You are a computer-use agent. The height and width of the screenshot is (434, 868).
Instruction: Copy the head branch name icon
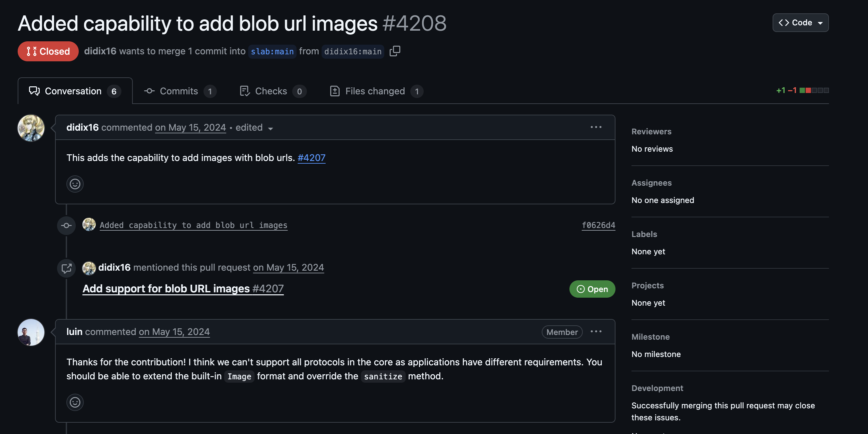click(x=395, y=51)
